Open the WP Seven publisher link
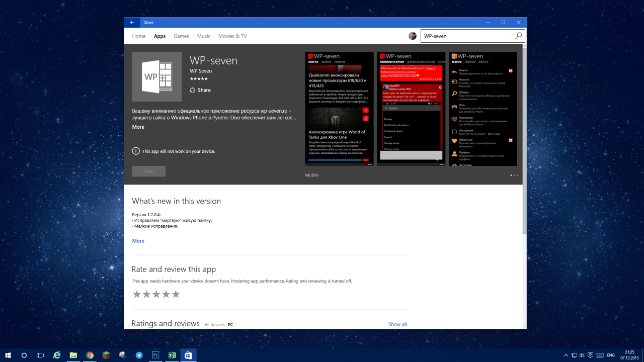This screenshot has width=644, height=362. tap(201, 71)
